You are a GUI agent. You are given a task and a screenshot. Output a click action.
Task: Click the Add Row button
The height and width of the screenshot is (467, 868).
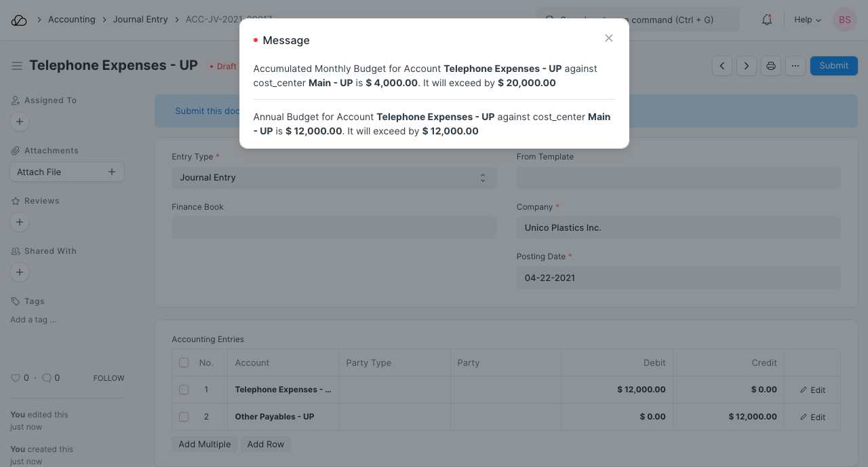pyautogui.click(x=265, y=444)
